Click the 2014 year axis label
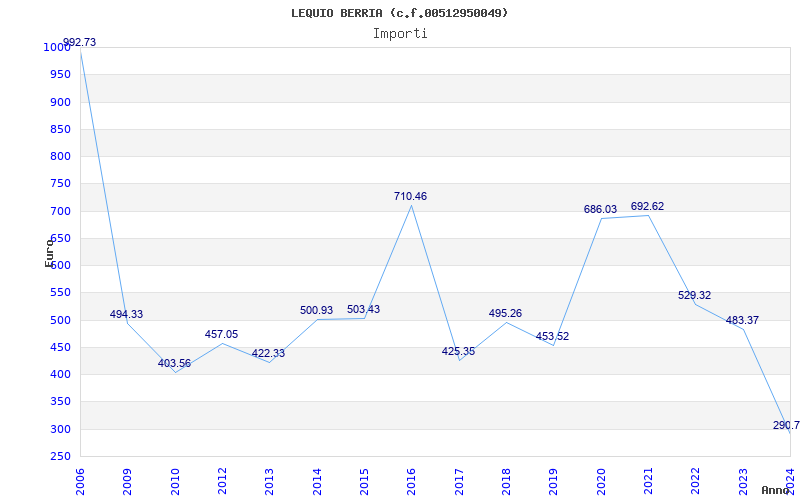 pyautogui.click(x=317, y=482)
